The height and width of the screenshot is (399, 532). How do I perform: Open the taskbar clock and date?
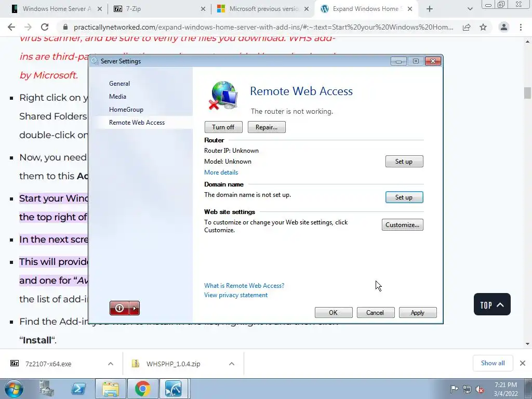click(506, 389)
